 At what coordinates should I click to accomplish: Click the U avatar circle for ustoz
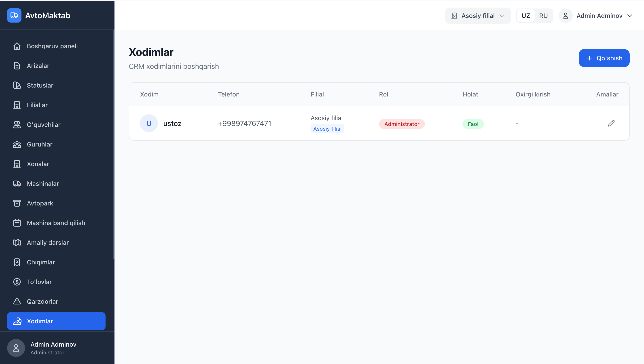tap(149, 123)
